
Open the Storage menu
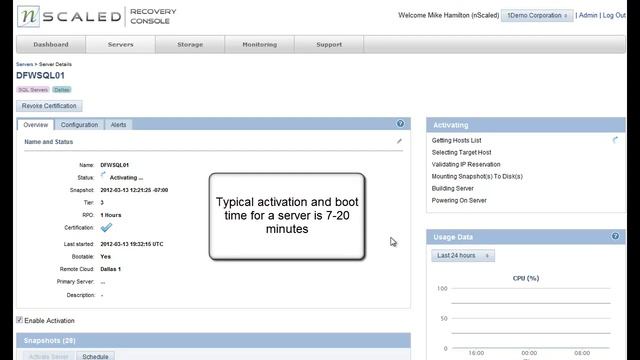tap(190, 44)
